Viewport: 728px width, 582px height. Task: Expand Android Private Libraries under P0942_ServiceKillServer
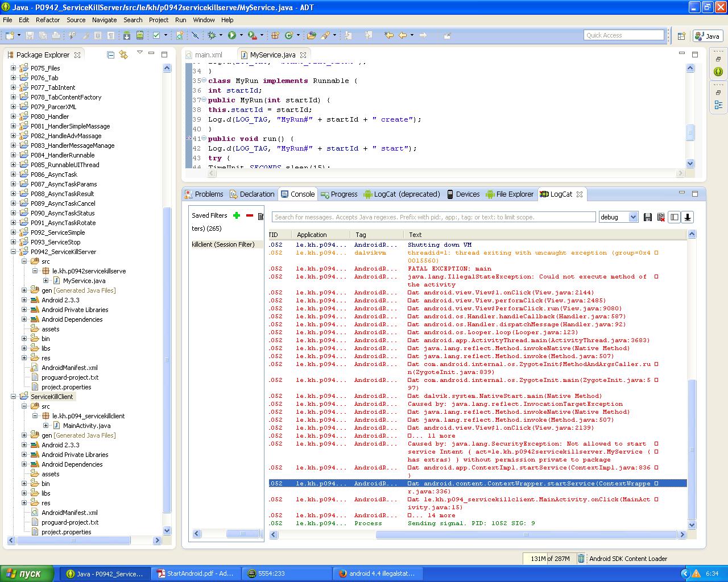(x=24, y=310)
